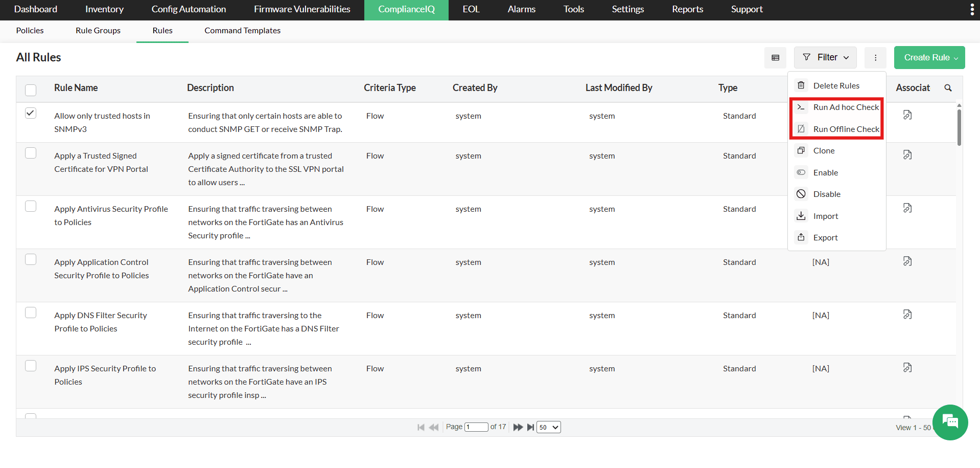
Task: Check Apply a Trusted Signed Certificate rule
Action: pos(31,153)
